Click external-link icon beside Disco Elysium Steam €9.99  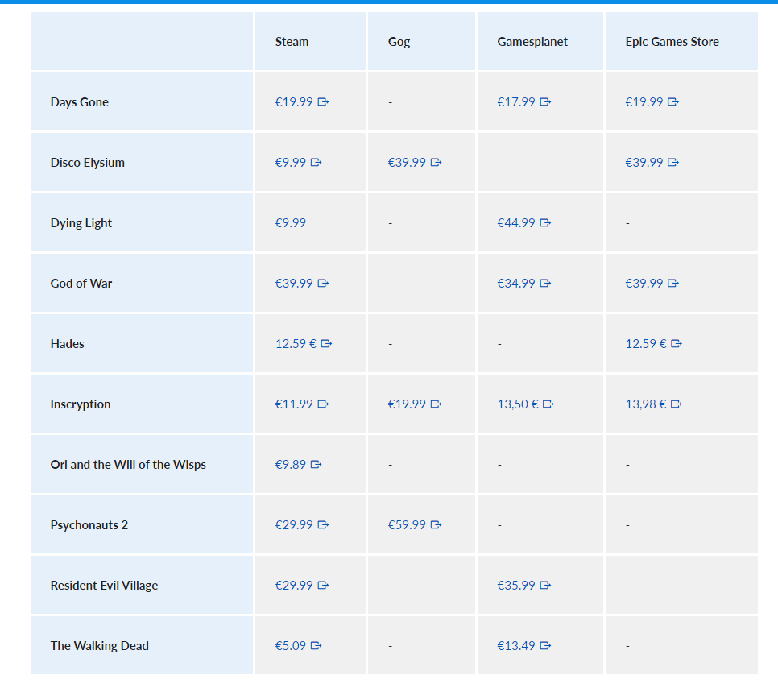pos(316,162)
